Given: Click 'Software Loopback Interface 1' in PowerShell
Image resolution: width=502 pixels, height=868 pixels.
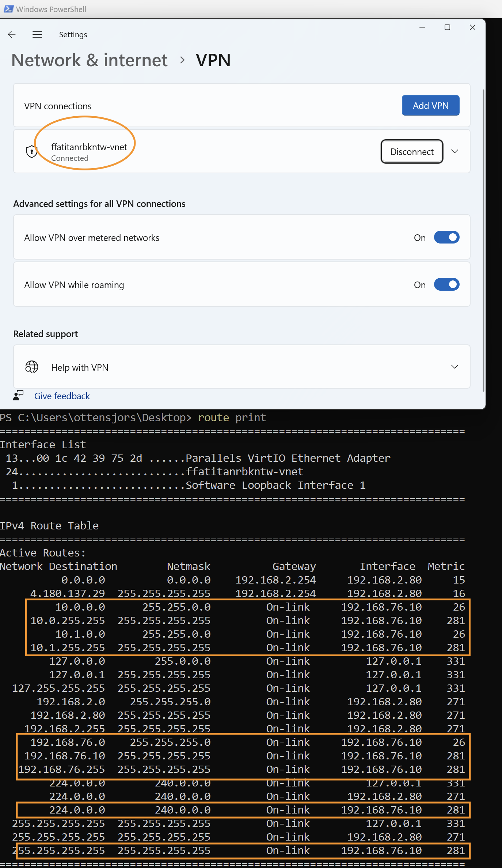Looking at the screenshot, I should coord(275,485).
